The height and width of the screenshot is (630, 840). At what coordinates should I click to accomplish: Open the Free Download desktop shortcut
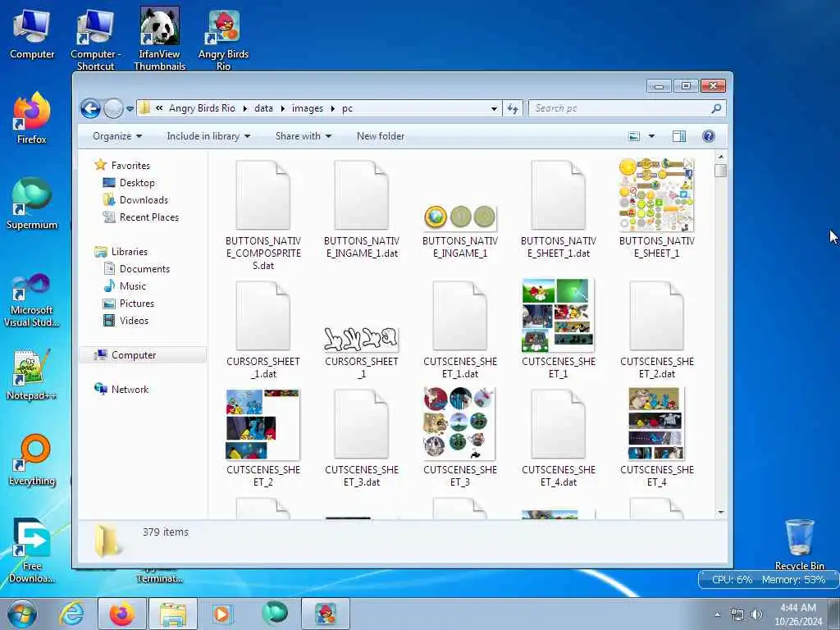pyautogui.click(x=32, y=550)
